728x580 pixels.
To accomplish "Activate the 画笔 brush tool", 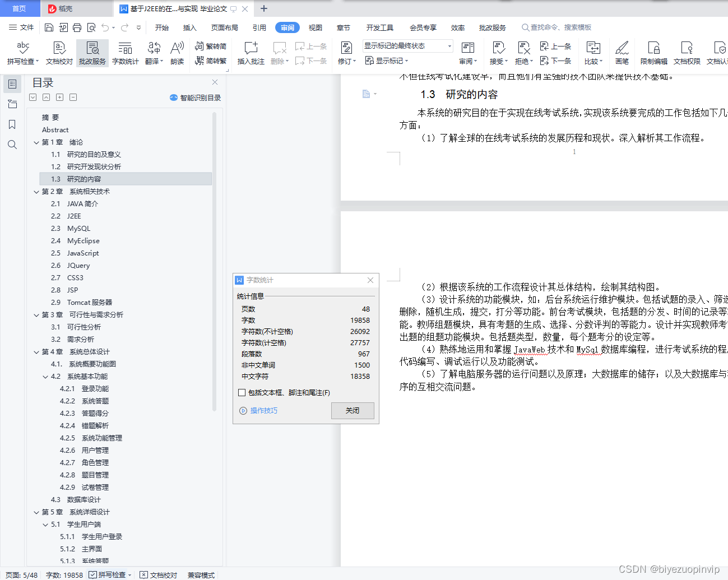I will pyautogui.click(x=622, y=53).
